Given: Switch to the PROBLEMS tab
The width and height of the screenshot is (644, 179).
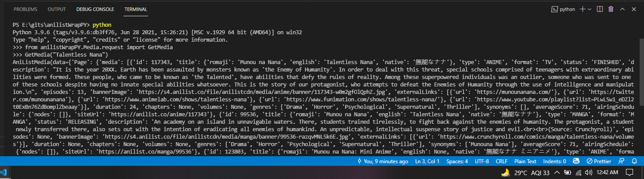Looking at the screenshot, I should point(25,9).
